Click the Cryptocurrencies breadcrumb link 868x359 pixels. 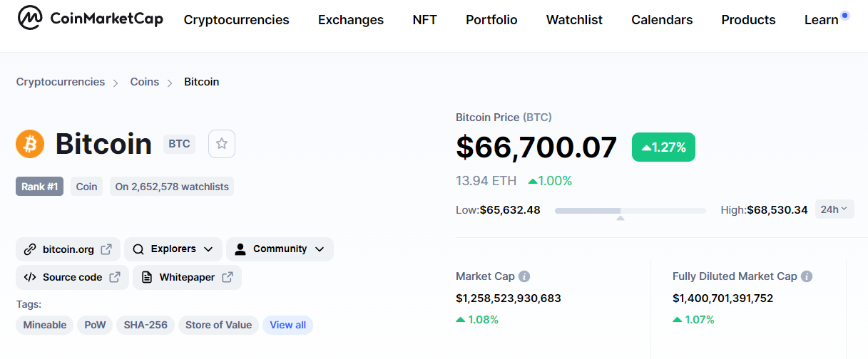click(61, 82)
